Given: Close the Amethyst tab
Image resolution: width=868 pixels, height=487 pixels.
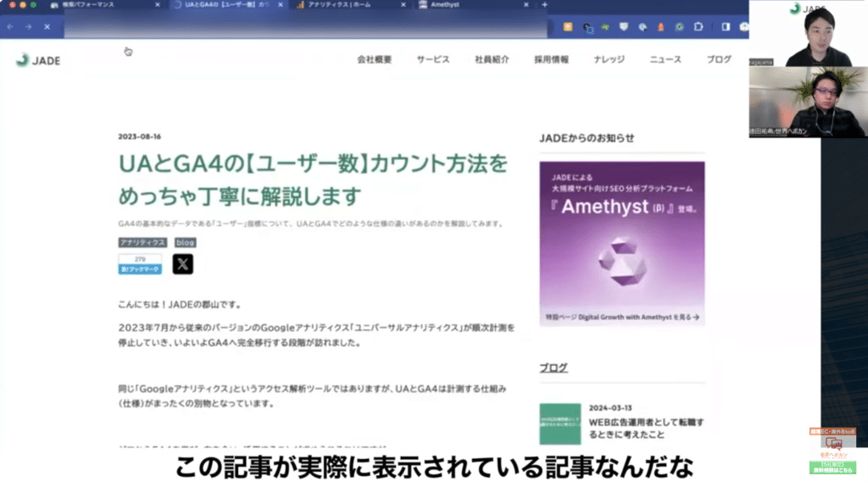Looking at the screenshot, I should (526, 5).
